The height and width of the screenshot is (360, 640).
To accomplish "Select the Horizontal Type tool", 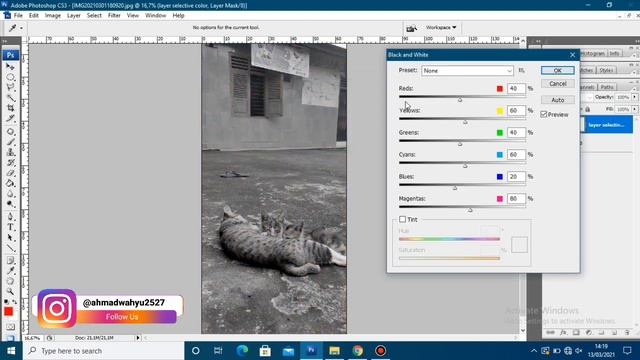I will click(x=10, y=227).
